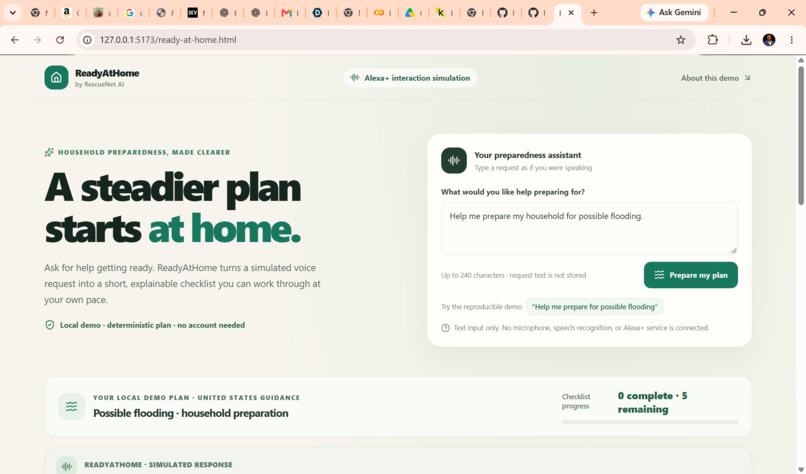Switch to the Google search tab
Image resolution: width=806 pixels, height=474 pixels.
click(133, 13)
